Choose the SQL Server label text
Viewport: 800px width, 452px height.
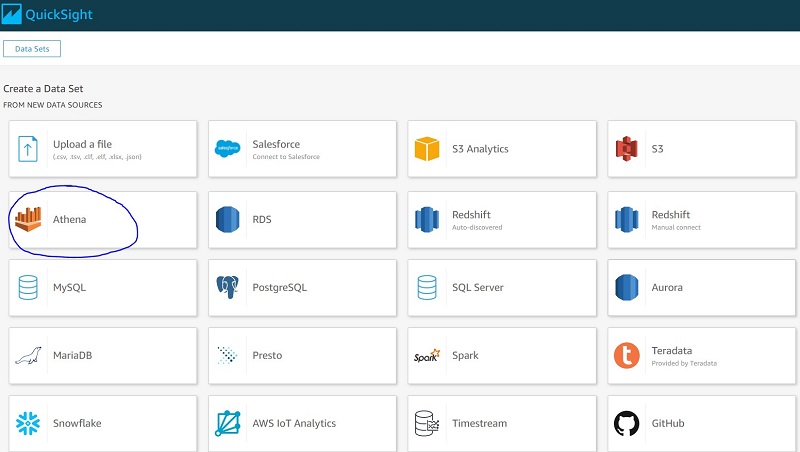click(478, 288)
